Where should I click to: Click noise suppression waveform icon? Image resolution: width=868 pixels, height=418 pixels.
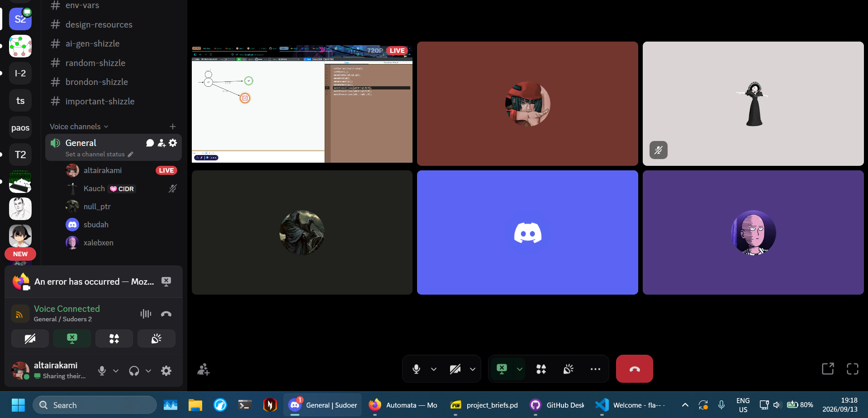click(x=146, y=314)
